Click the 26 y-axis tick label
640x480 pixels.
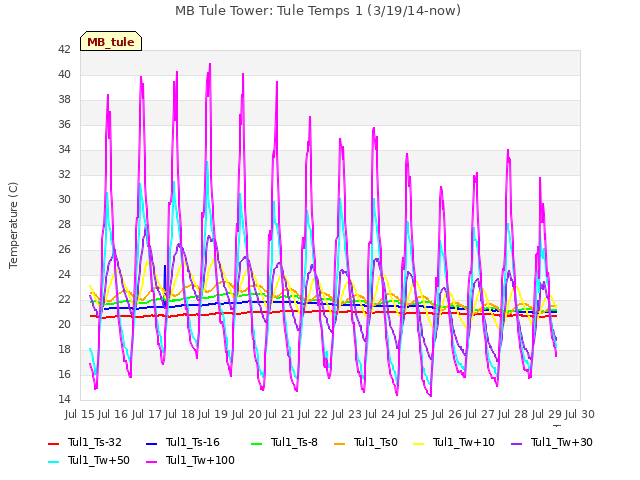click(64, 249)
